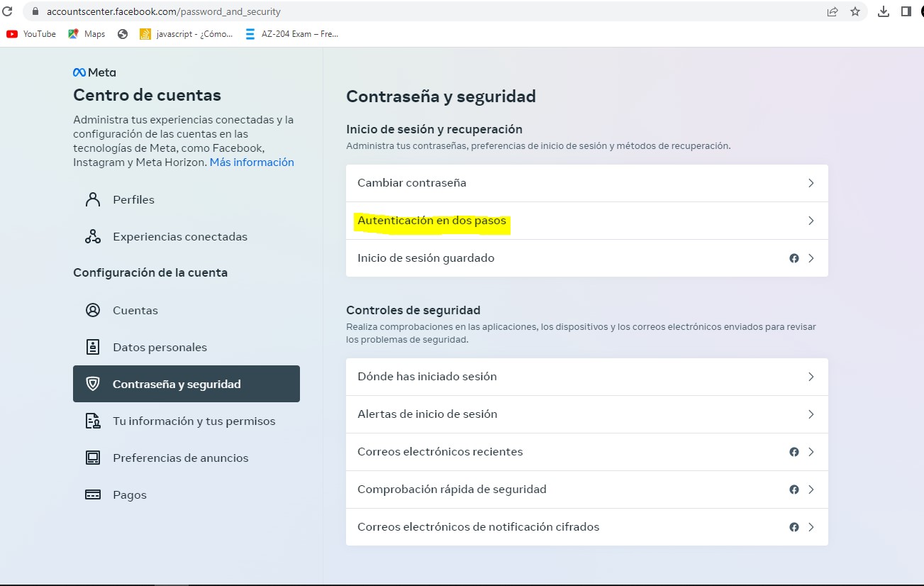Click the Contraseña y seguridad page heading
Viewport: 924px width, 586px height.
pyautogui.click(x=441, y=96)
